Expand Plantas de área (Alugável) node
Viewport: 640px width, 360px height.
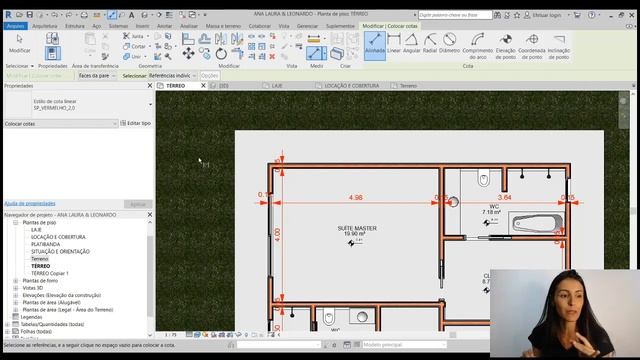coord(16,302)
